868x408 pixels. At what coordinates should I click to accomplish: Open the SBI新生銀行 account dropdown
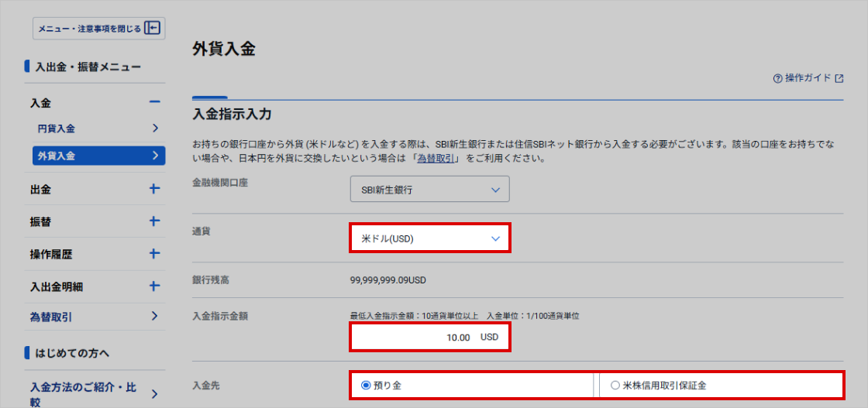tap(429, 190)
